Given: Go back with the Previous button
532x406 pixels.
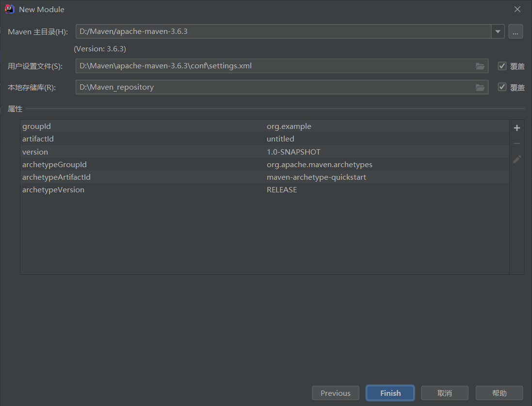Looking at the screenshot, I should [x=336, y=393].
